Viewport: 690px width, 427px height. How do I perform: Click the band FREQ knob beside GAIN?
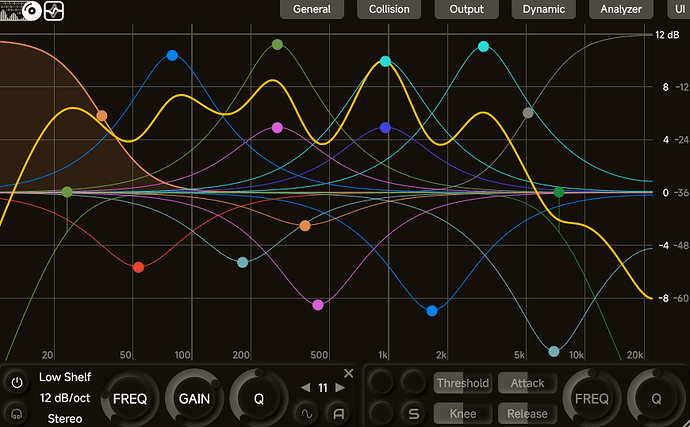130,398
